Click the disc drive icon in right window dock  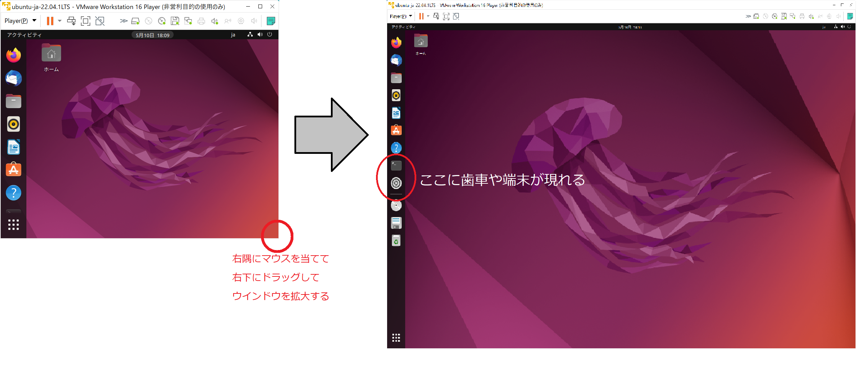click(396, 205)
